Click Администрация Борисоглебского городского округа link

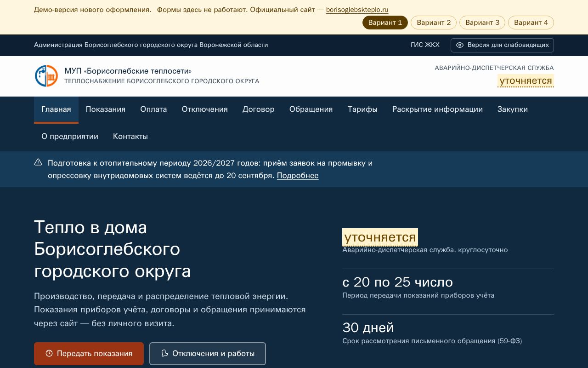pos(151,45)
